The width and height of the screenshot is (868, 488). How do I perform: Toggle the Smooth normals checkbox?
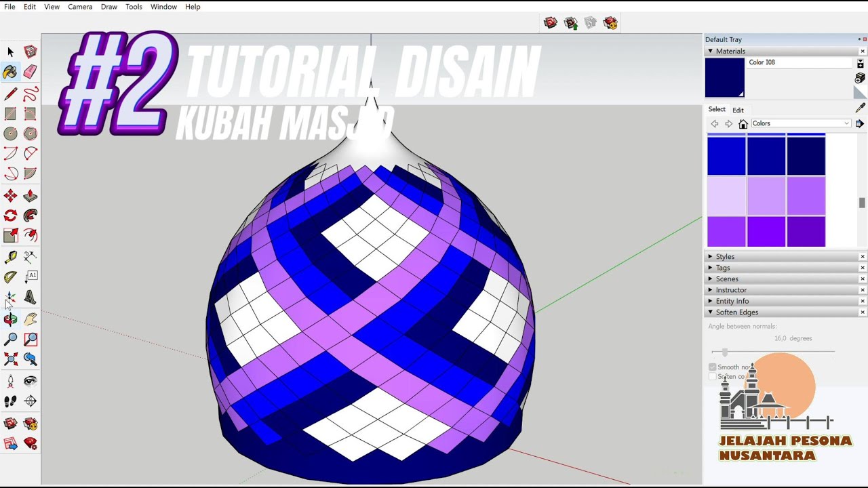coord(713,367)
